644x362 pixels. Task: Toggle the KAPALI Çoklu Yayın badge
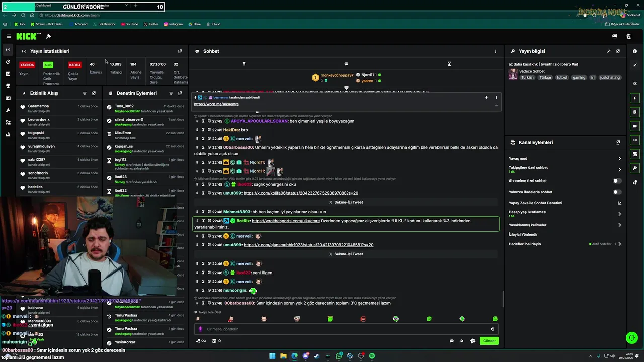pyautogui.click(x=74, y=65)
